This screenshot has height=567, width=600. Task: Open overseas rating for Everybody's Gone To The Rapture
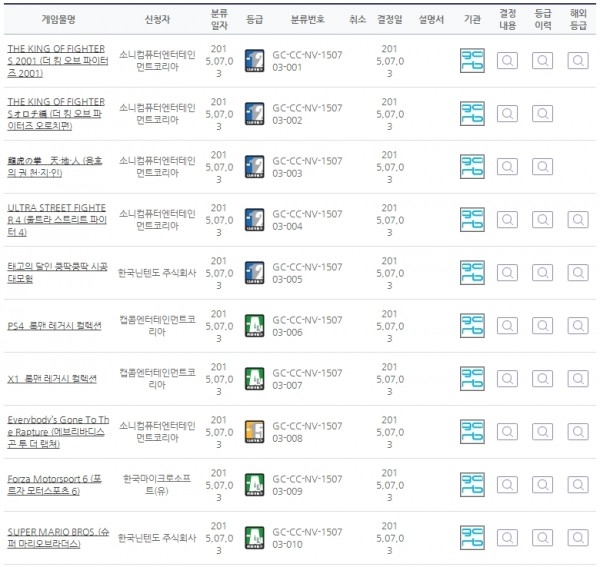577,431
